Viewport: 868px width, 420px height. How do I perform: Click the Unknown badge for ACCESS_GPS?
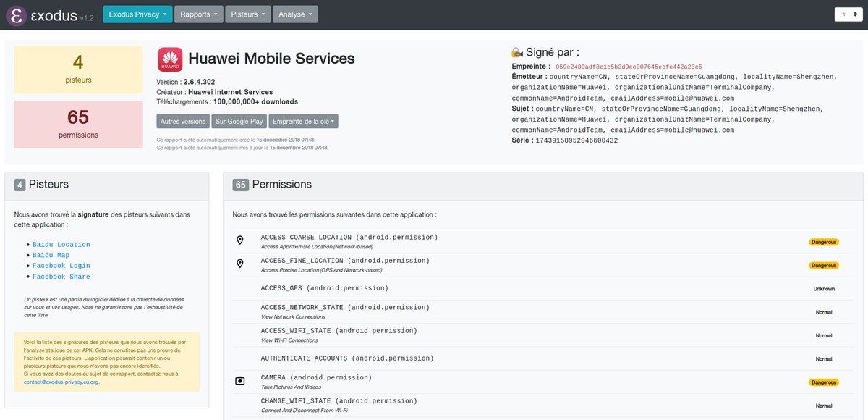click(x=824, y=289)
